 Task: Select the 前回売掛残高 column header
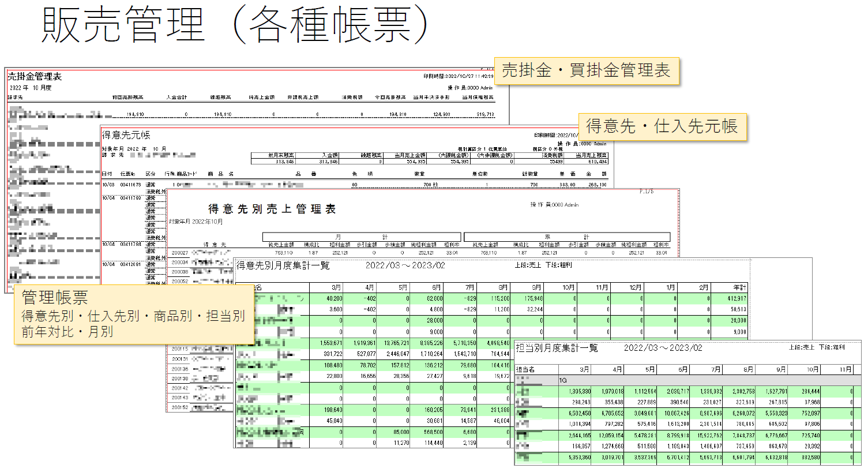pyautogui.click(x=127, y=98)
